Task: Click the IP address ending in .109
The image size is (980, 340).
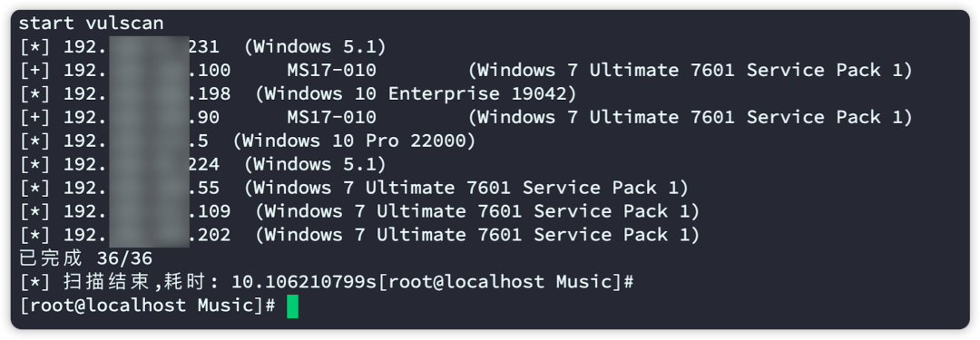Action: 147,211
